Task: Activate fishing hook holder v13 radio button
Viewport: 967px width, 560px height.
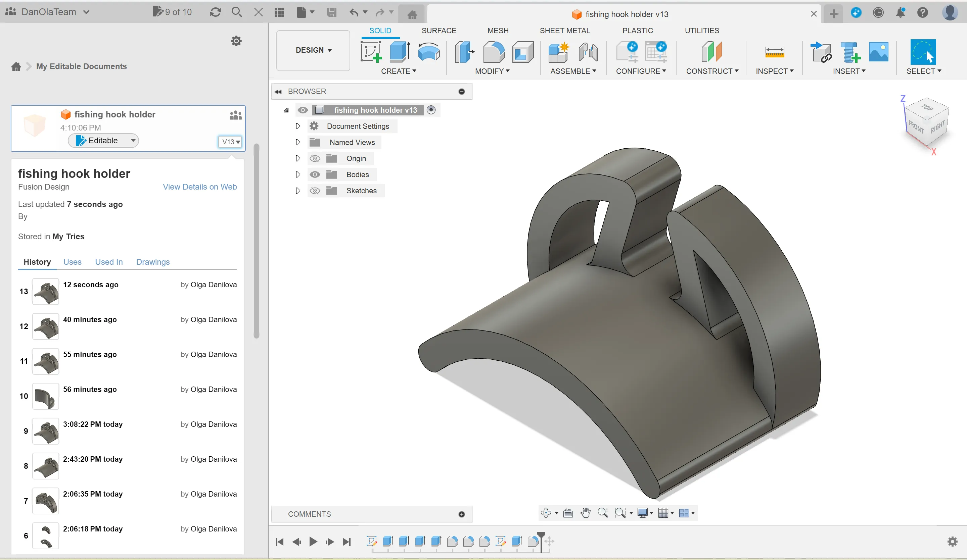Action: point(431,110)
